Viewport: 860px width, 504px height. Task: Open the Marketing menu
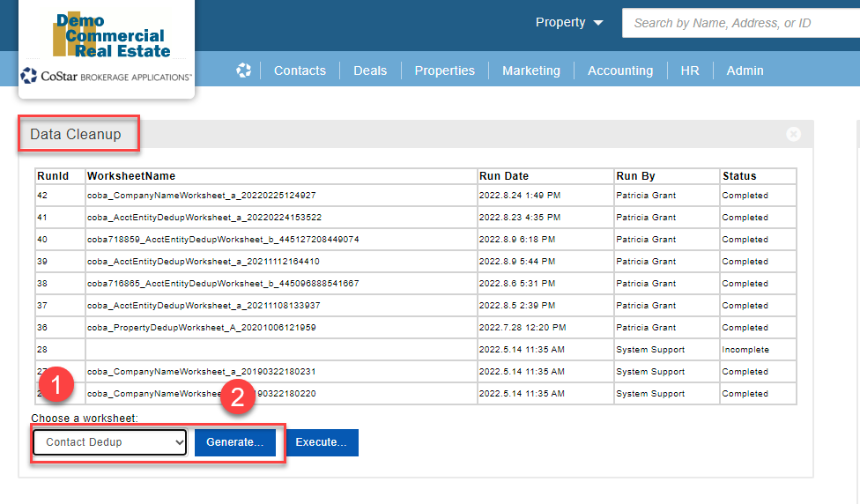(530, 70)
